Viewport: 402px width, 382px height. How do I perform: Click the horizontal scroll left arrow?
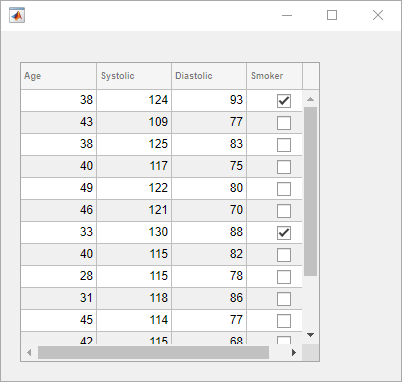[x=29, y=352]
